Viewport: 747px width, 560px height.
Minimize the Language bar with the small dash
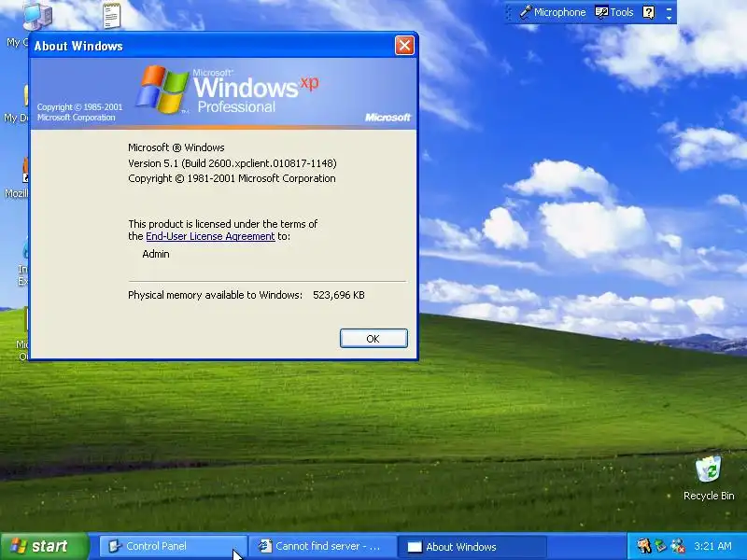(669, 7)
